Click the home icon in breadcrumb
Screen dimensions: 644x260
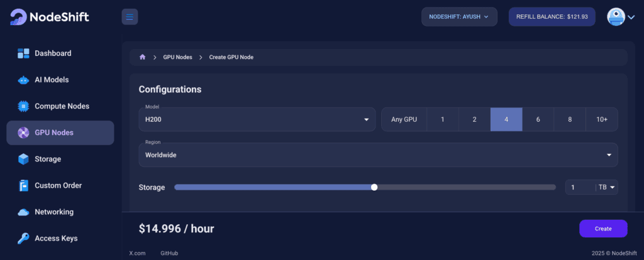pyautogui.click(x=143, y=57)
